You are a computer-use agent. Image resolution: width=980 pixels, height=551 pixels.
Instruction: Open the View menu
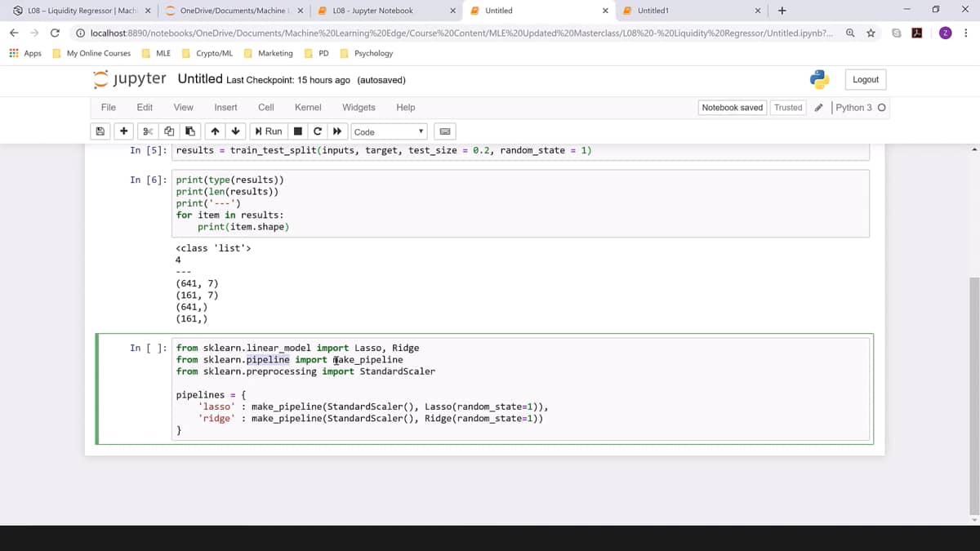[x=184, y=107]
